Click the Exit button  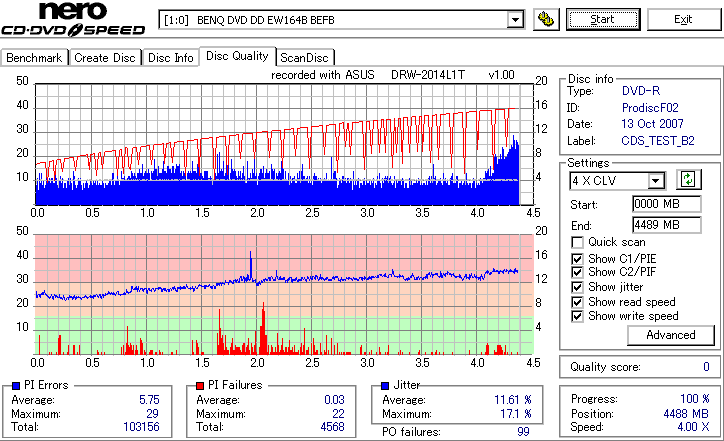point(683,19)
